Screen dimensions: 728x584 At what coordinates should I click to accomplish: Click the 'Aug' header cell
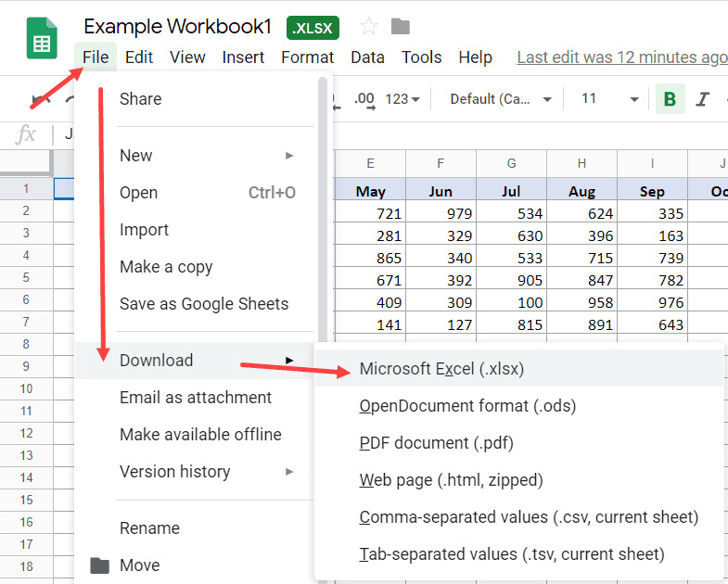pyautogui.click(x=581, y=191)
